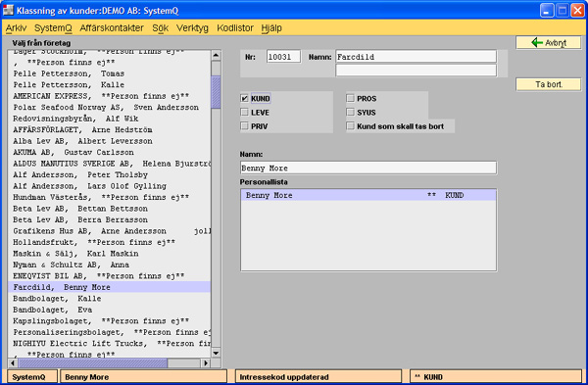
Task: Select 'Redovisningsbyrån, Alf Wik' row
Action: 110,119
